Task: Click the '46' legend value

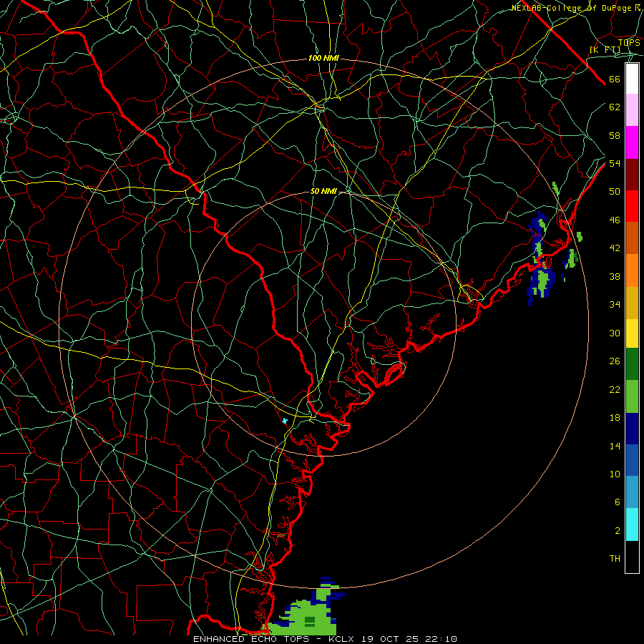Action: click(x=615, y=220)
